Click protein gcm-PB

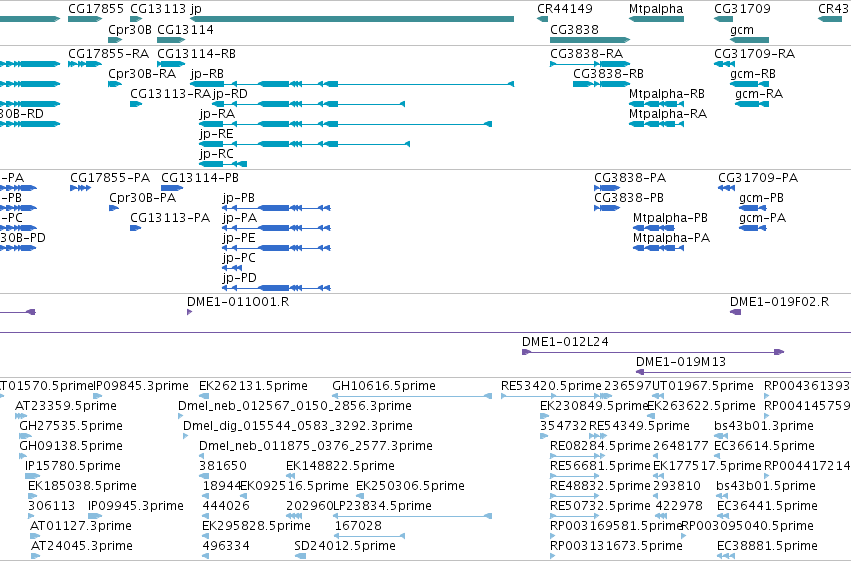pos(752,208)
